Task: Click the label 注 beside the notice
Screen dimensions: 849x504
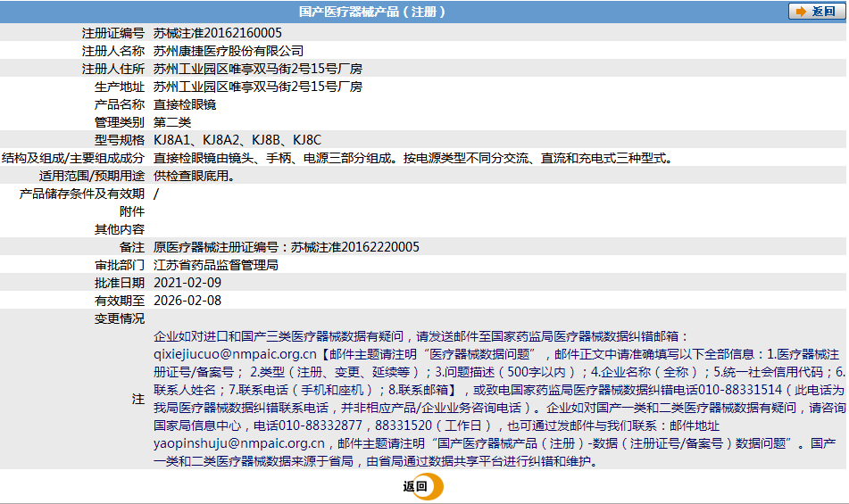Action: (x=138, y=399)
